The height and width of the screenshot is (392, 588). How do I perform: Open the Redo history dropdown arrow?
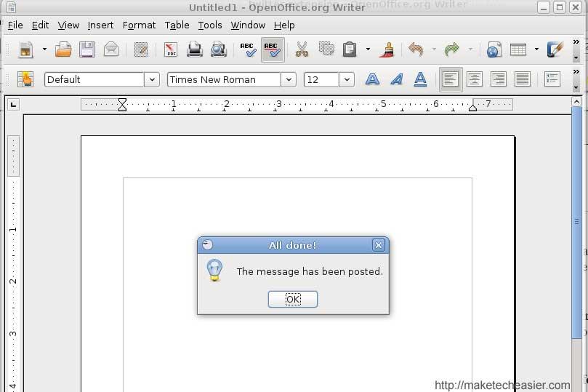coord(470,49)
